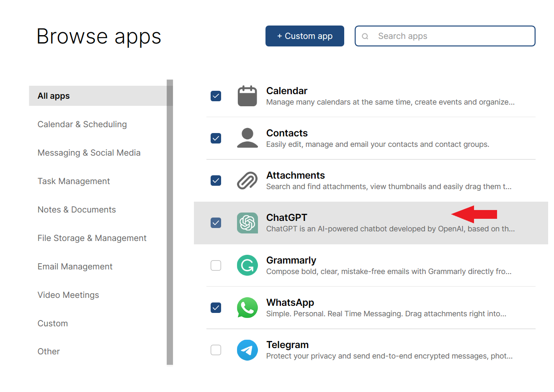
Task: Click the category list scrollbar
Action: [x=170, y=222]
